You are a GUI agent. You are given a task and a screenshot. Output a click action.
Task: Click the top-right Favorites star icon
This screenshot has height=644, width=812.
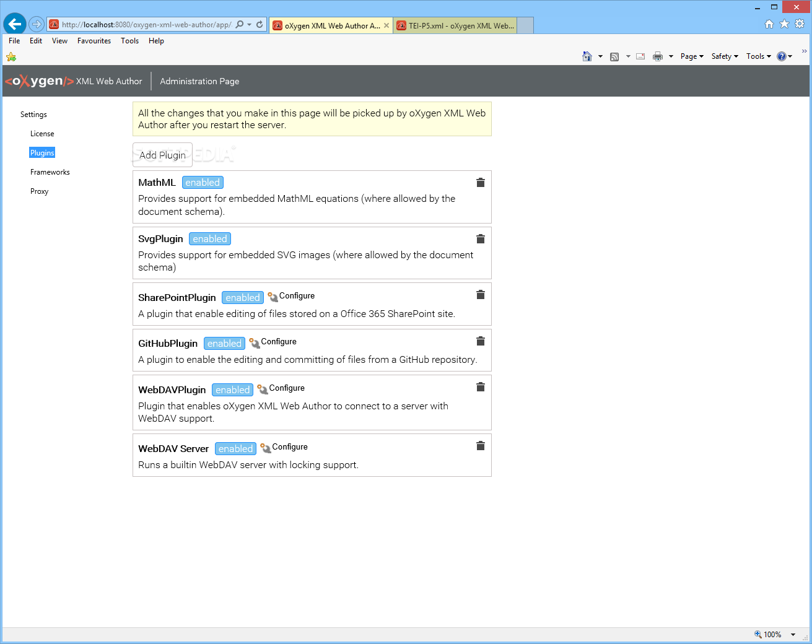[x=784, y=24]
